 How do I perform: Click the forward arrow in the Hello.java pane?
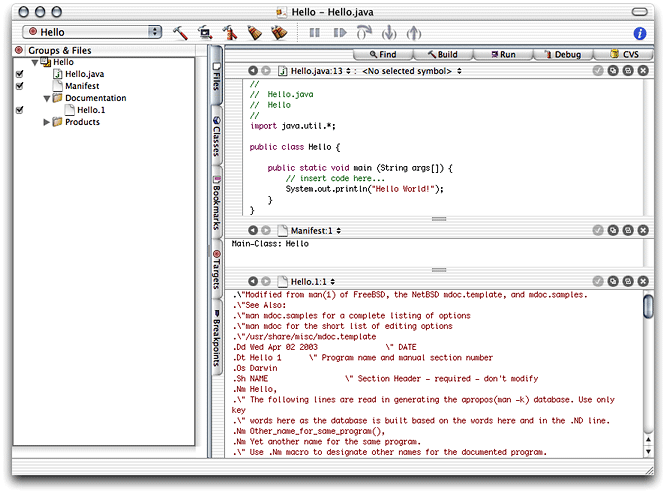coord(266,71)
